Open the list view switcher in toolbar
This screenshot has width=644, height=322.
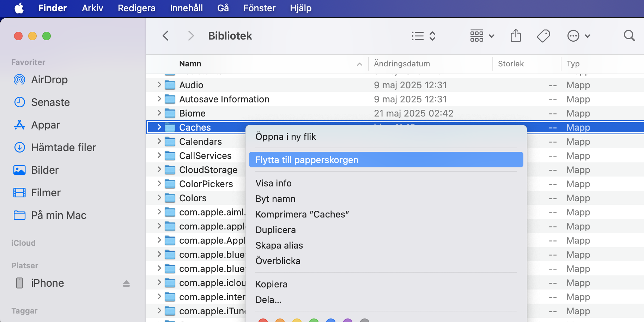coord(424,36)
